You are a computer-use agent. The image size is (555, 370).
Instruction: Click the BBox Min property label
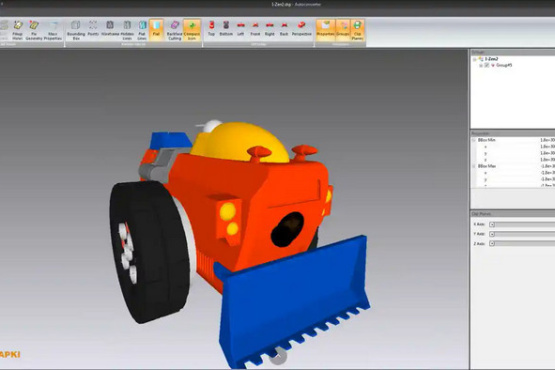click(x=487, y=140)
